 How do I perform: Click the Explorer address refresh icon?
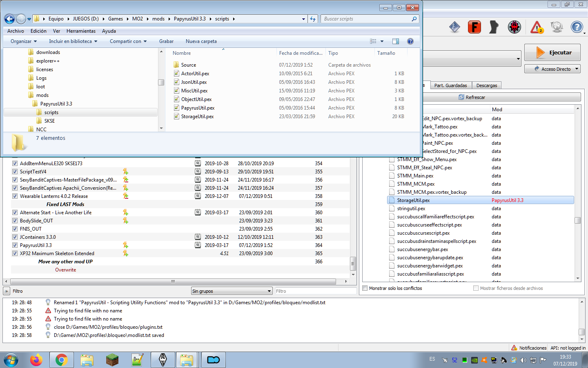coord(313,19)
